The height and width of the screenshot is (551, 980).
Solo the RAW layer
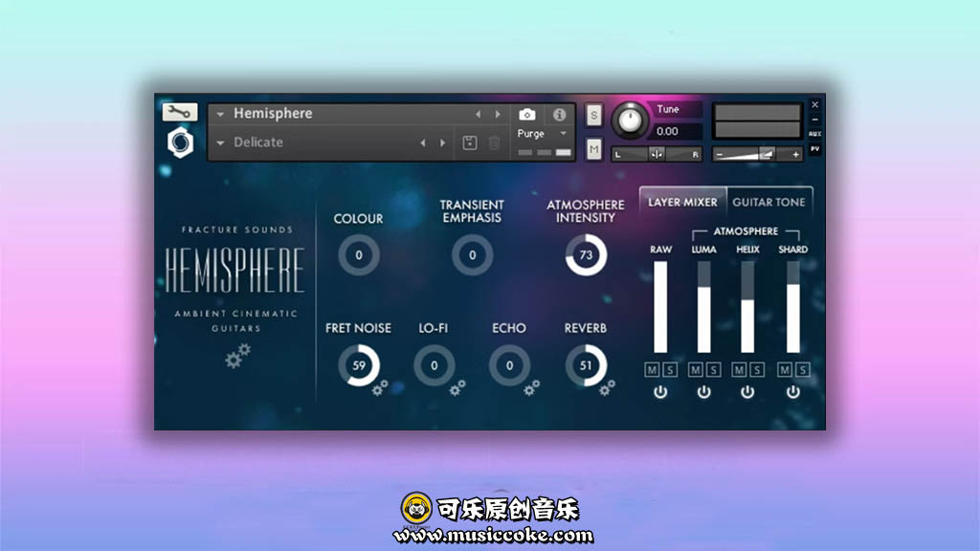coord(670,370)
